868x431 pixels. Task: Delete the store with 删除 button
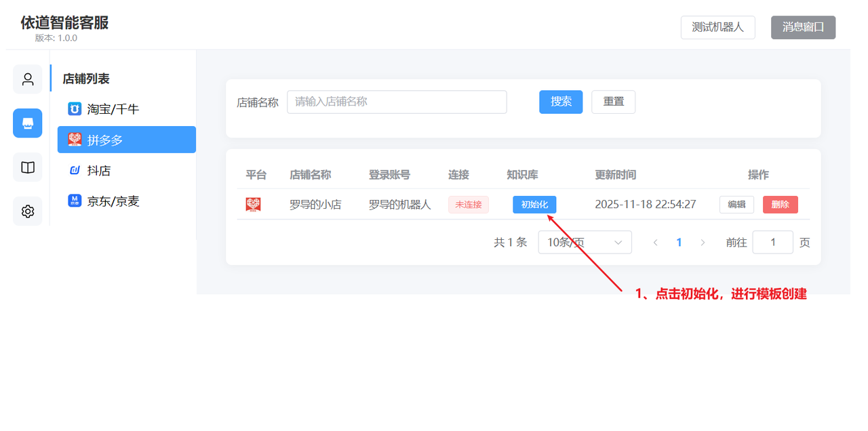(780, 205)
